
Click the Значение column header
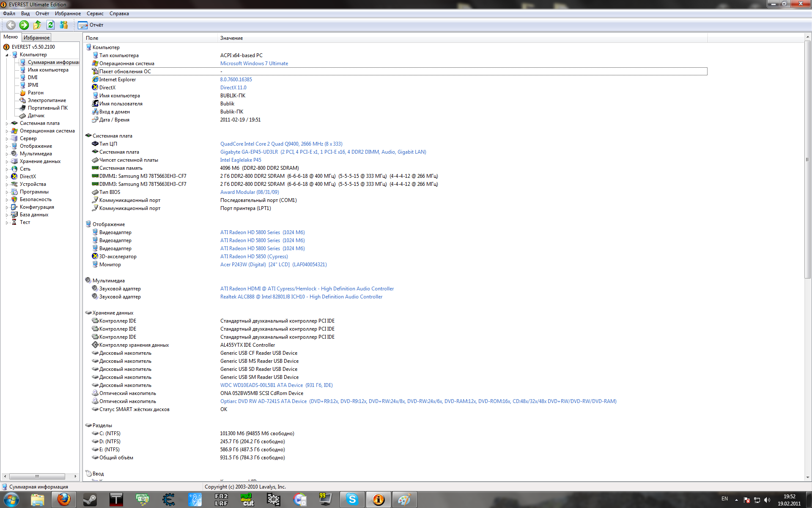(x=462, y=38)
